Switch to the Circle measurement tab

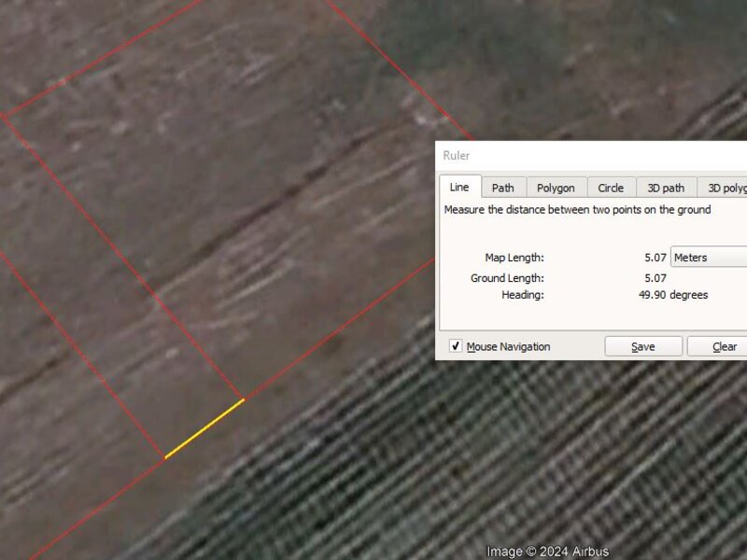point(611,188)
